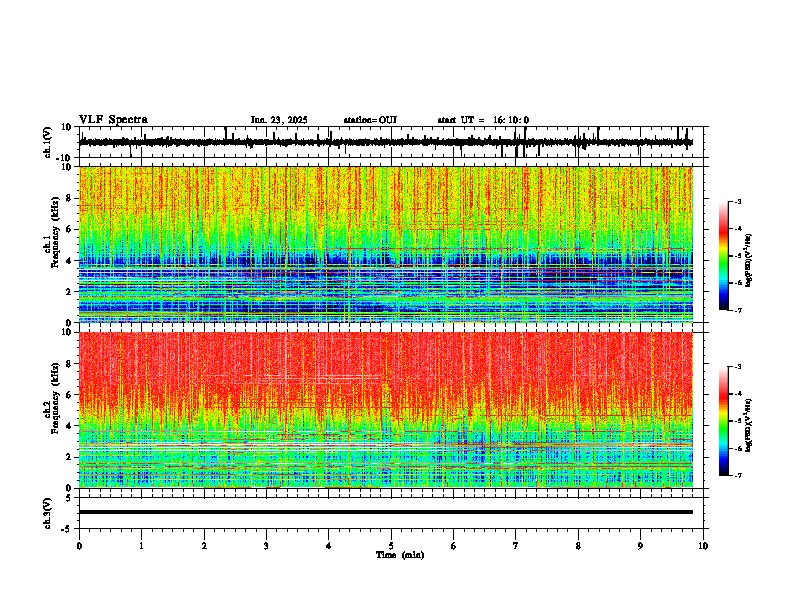
Task: Click the ch.2 color bar log(PSD) unit label
Action: click(749, 425)
